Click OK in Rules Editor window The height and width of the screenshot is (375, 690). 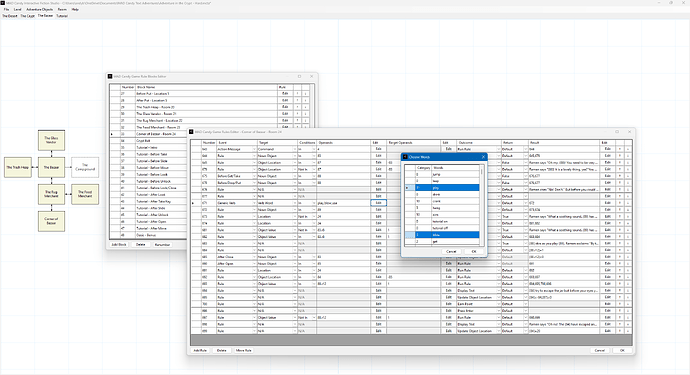tap(622, 350)
